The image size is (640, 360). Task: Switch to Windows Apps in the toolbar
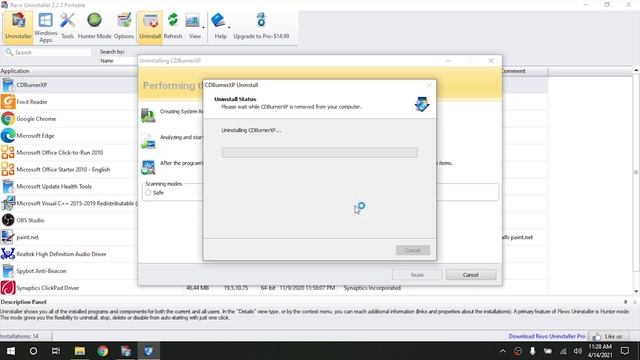pyautogui.click(x=46, y=27)
